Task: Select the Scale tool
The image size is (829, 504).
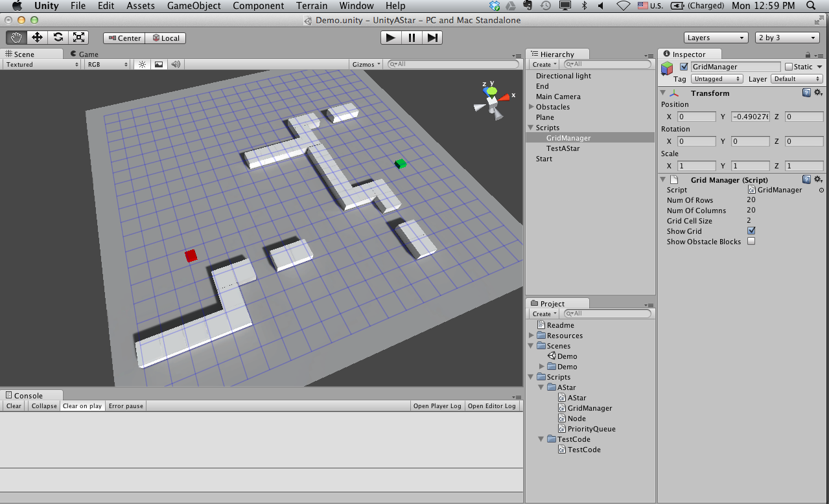Action: click(x=78, y=38)
